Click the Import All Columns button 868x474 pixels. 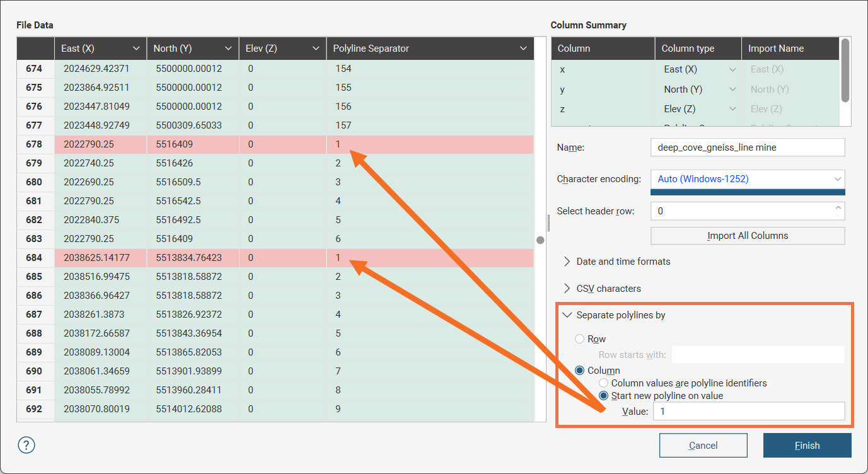747,236
